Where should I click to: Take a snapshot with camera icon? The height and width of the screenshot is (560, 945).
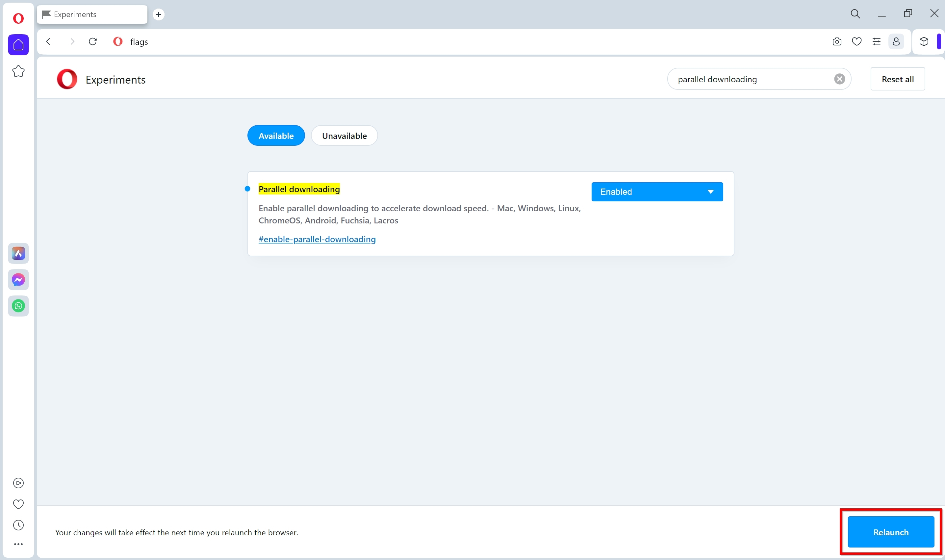[837, 41]
